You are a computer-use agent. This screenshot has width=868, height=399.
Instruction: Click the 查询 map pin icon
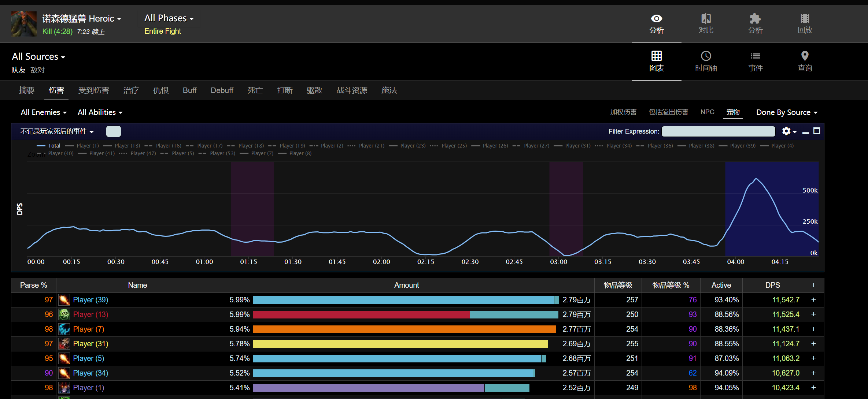pyautogui.click(x=805, y=56)
